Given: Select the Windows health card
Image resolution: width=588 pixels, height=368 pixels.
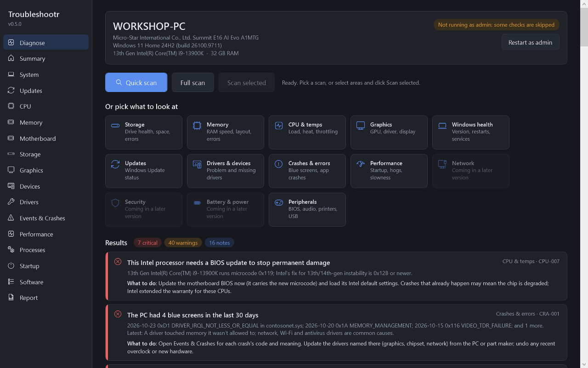Looking at the screenshot, I should click(470, 132).
